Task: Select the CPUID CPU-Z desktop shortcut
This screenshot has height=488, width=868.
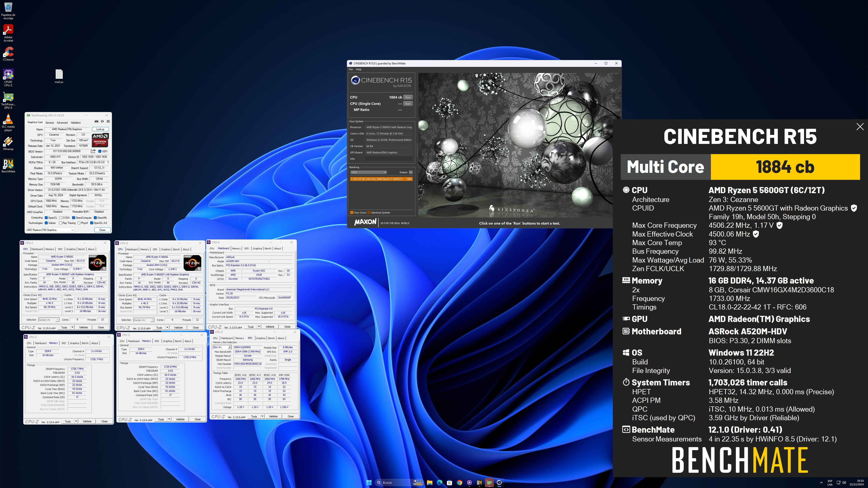Action: (8, 77)
